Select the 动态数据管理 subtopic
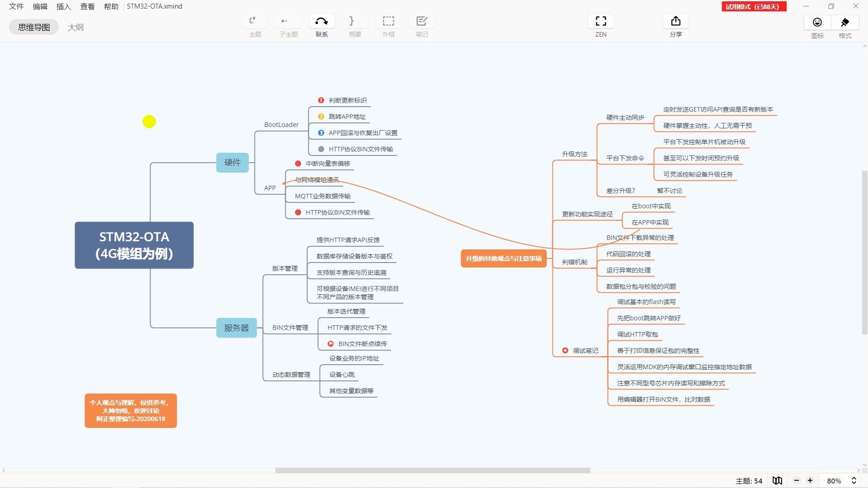This screenshot has height=488, width=868. [x=291, y=375]
